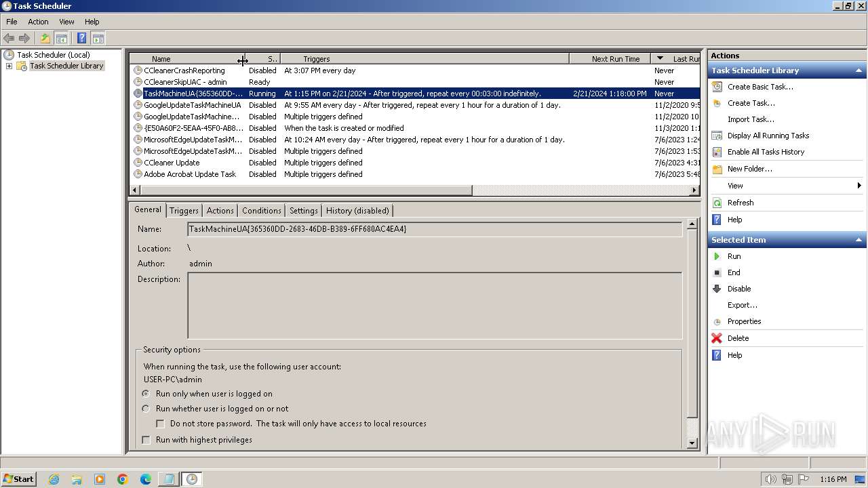Click the Back arrow toolbar icon
Screen dimensions: 868x488
pyautogui.click(x=9, y=39)
